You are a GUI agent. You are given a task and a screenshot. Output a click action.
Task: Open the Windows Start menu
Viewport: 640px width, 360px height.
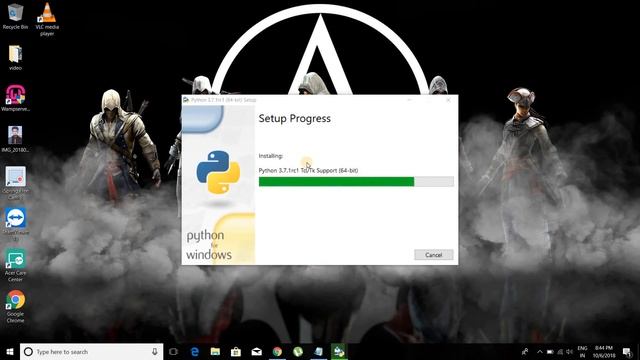coord(10,351)
